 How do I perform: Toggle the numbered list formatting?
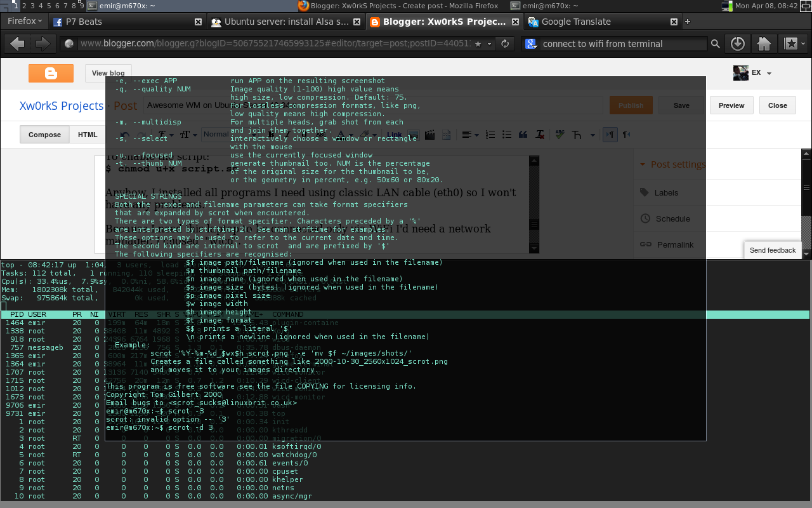490,135
